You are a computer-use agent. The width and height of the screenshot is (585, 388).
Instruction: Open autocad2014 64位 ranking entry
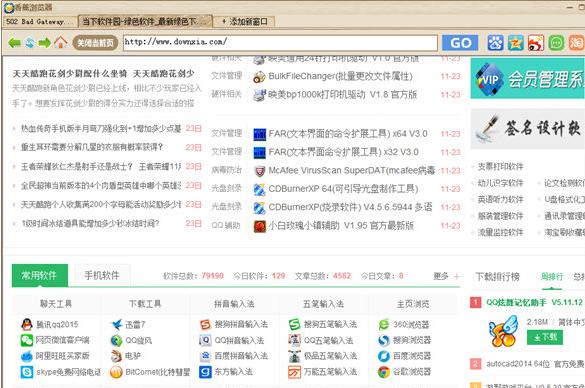tap(535, 363)
